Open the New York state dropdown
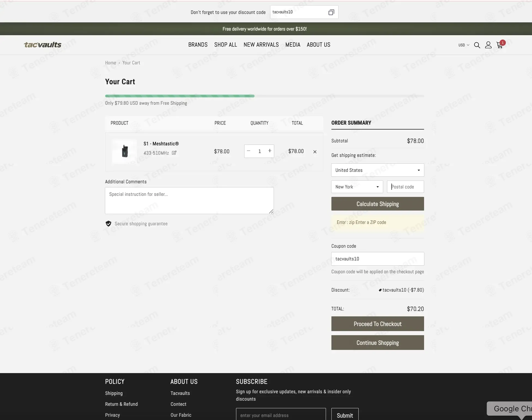This screenshot has height=420, width=532. [x=357, y=187]
